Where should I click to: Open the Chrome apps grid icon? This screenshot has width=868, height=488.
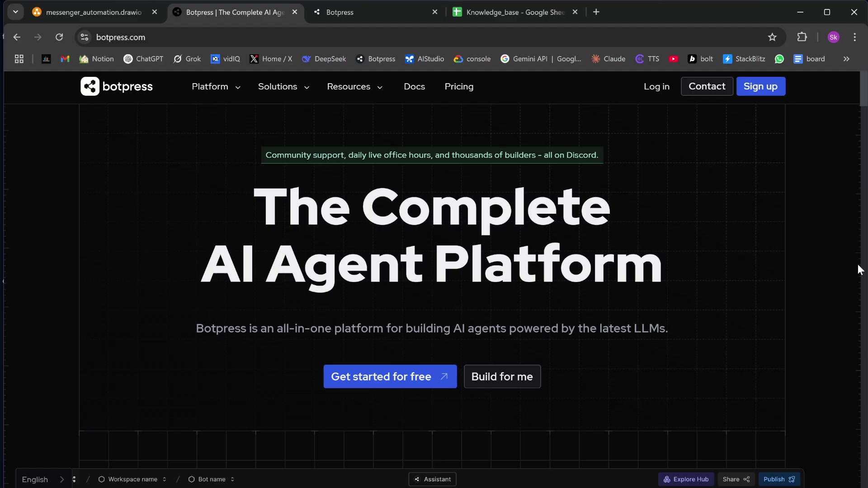tap(19, 59)
